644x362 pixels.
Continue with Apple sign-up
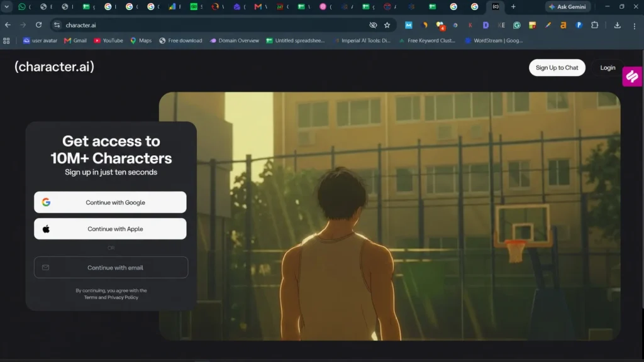[110, 229]
